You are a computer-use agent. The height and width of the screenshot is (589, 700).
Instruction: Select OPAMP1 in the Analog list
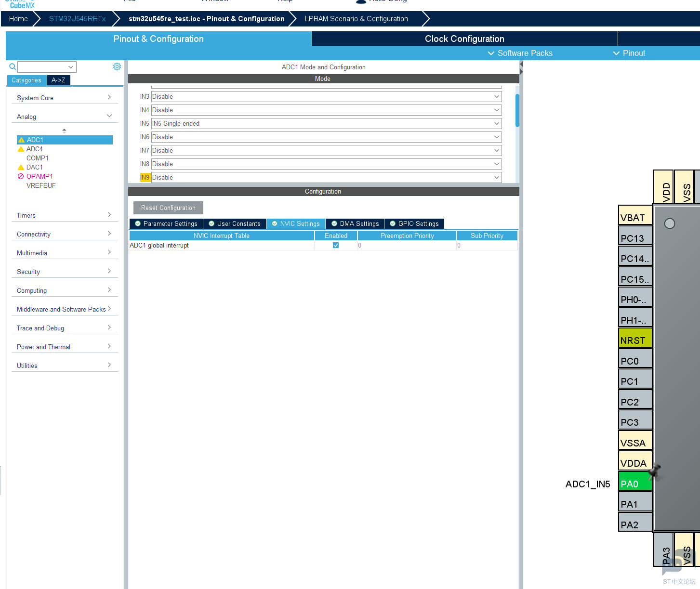point(40,177)
